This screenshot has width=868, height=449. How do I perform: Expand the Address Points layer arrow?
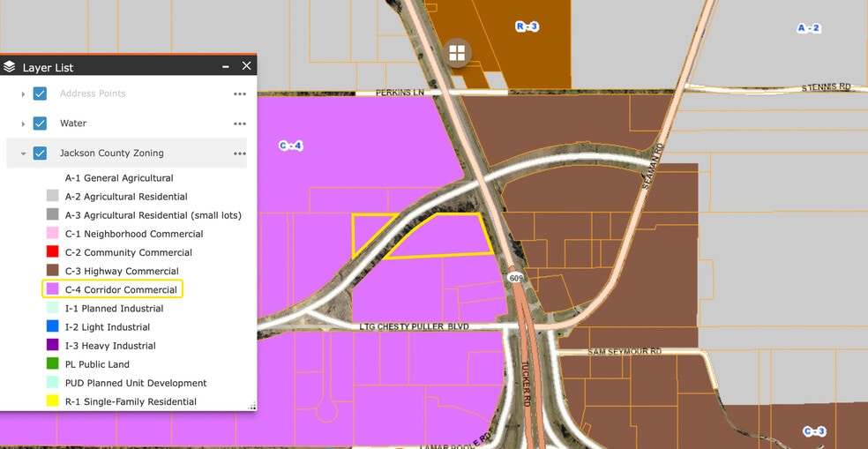coord(23,94)
